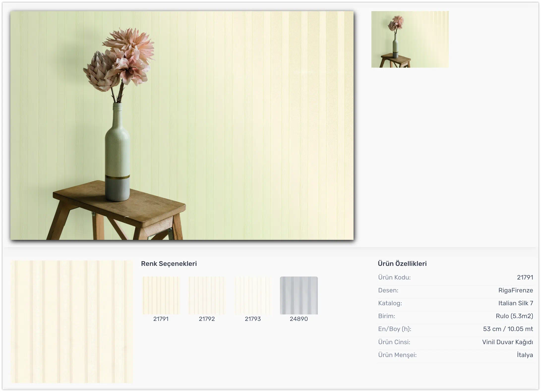Choose gray color swatch 24890
541x392 pixels.
[x=299, y=295]
